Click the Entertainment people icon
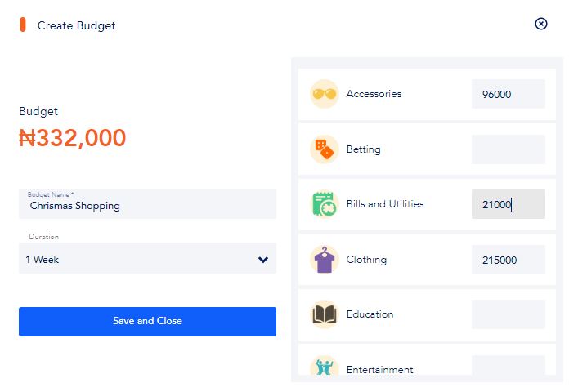Image resolution: width=578 pixels, height=392 pixels. [x=324, y=367]
